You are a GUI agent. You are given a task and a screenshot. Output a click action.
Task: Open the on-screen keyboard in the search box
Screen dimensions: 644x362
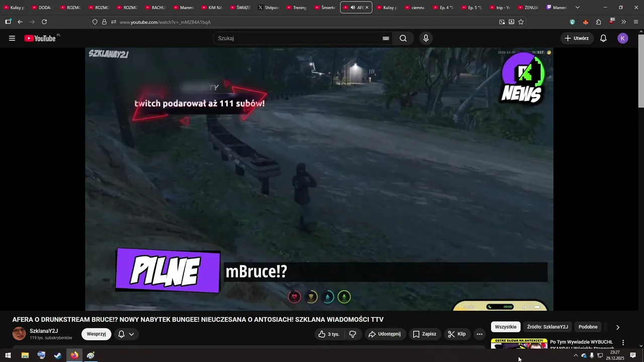click(386, 38)
